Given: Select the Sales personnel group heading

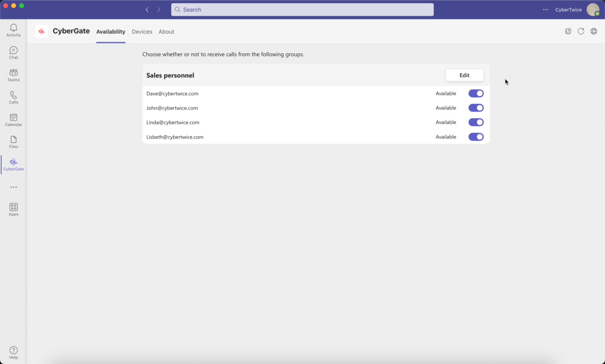Looking at the screenshot, I should coord(170,75).
